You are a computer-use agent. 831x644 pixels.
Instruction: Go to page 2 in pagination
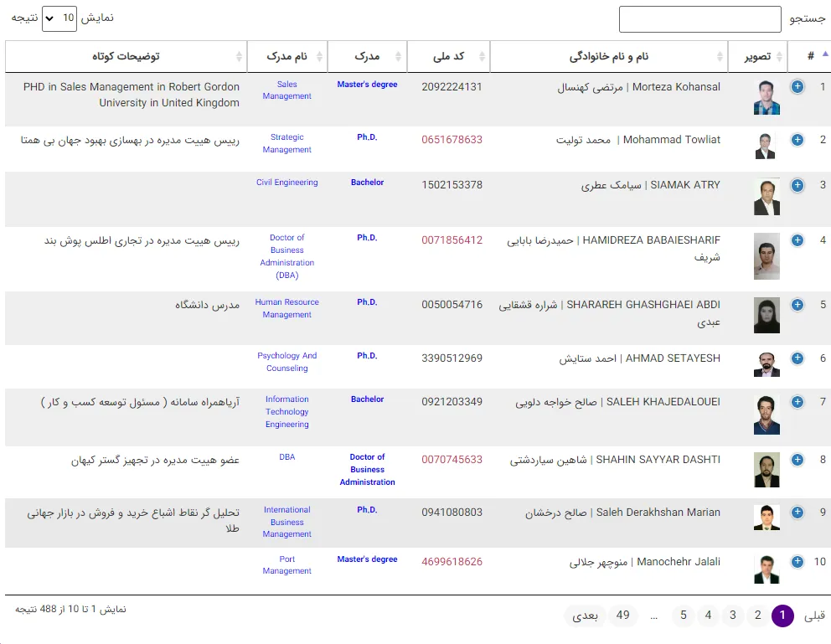pos(758,616)
